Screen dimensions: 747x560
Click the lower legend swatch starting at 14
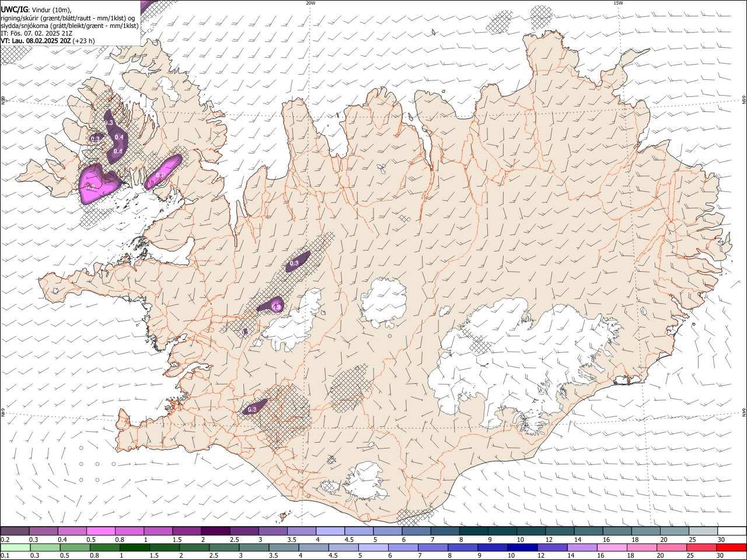(x=582, y=548)
